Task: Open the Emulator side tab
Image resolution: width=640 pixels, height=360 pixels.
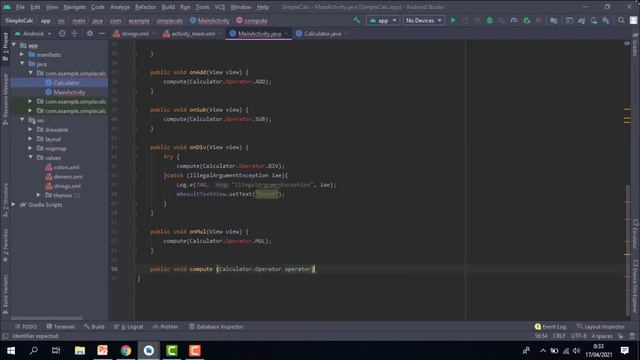Action: (635, 233)
